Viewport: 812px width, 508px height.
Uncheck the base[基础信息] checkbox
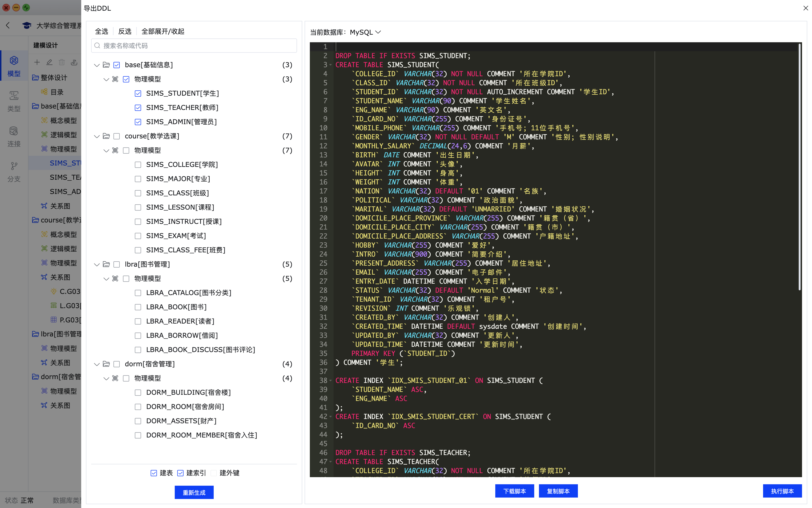(117, 65)
